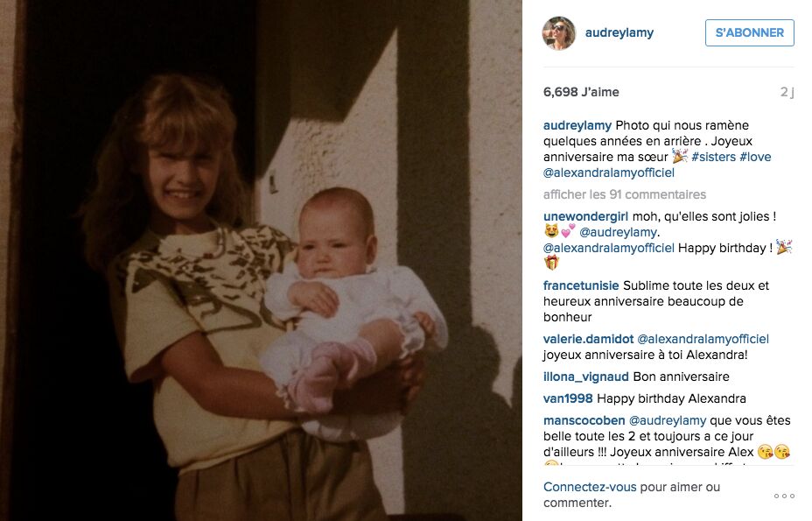This screenshot has width=812, height=521.
Task: Open van1998 commenter profile
Action: (568, 398)
